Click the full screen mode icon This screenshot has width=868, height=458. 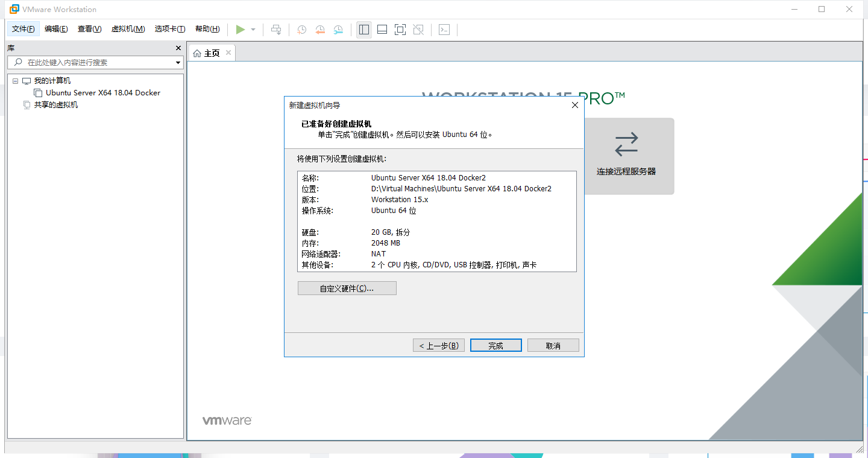pos(400,30)
